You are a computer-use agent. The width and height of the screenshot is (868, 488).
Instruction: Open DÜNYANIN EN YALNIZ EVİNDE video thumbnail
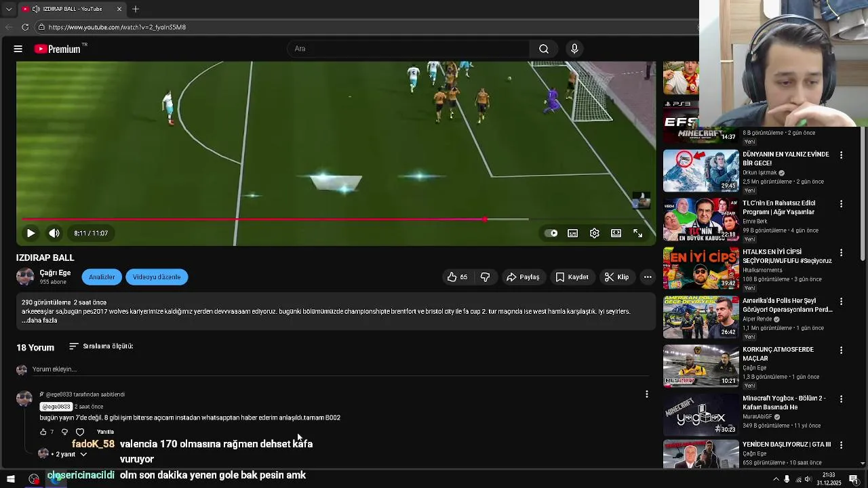point(701,171)
